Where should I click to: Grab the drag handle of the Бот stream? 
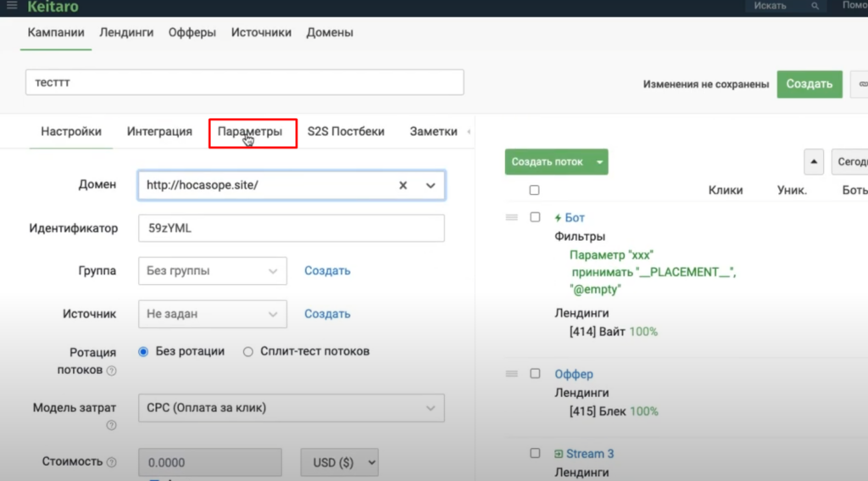click(512, 218)
